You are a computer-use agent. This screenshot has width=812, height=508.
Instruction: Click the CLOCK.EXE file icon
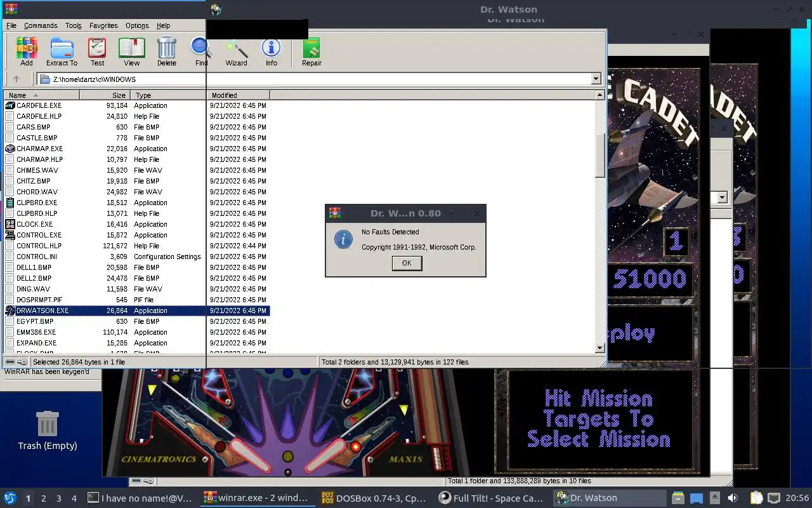[x=10, y=224]
